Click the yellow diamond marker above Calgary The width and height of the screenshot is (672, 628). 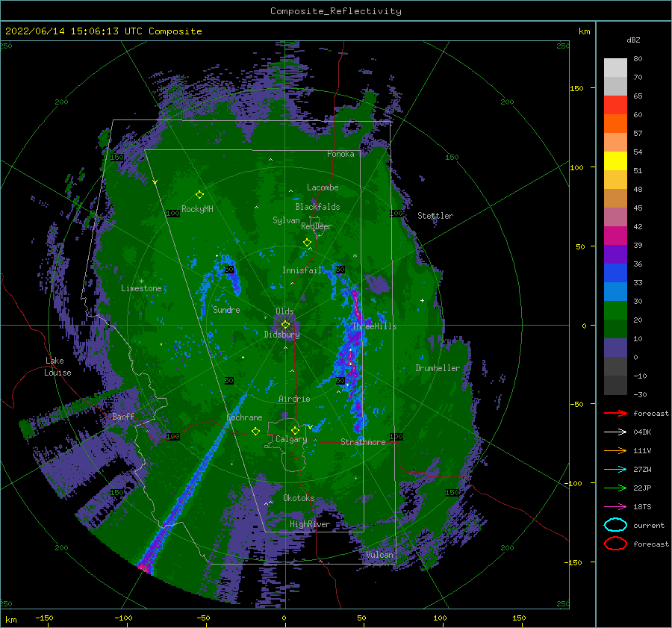click(295, 430)
